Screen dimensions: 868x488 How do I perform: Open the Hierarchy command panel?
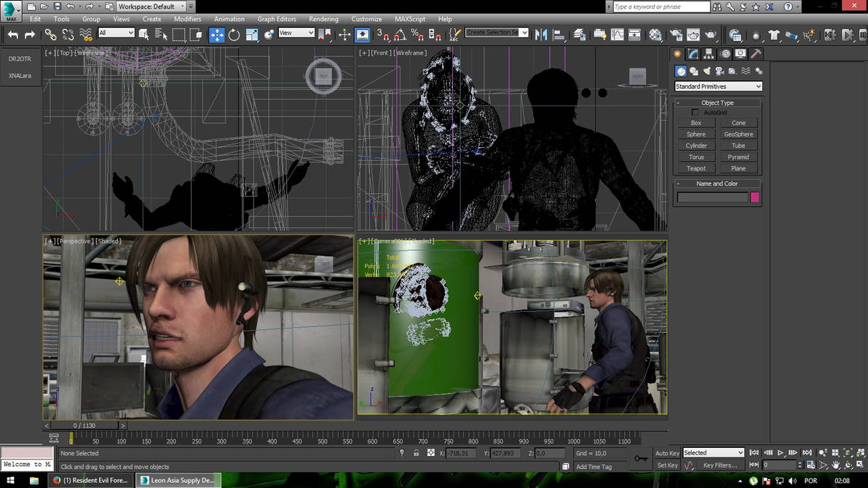709,53
